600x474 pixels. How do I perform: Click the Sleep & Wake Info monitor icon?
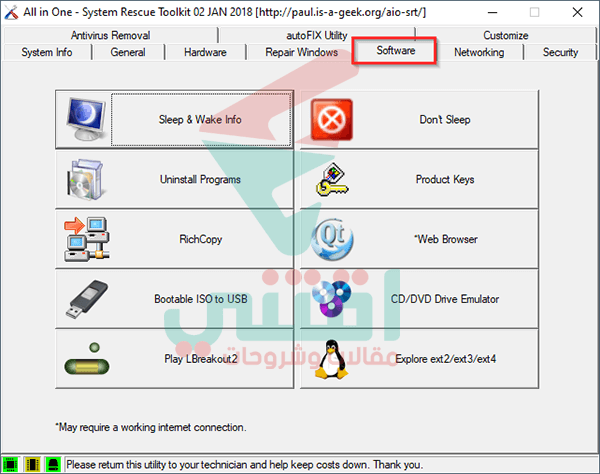point(86,119)
